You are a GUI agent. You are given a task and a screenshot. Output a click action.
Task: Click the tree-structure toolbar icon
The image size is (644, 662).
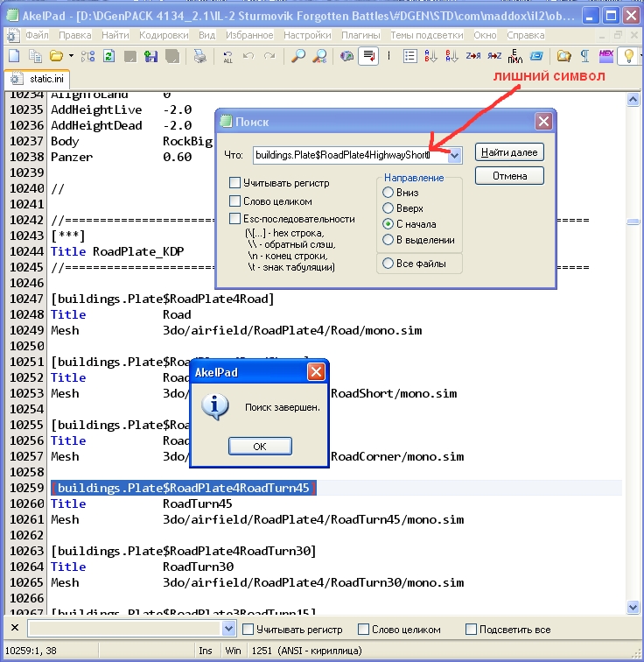tap(87, 56)
